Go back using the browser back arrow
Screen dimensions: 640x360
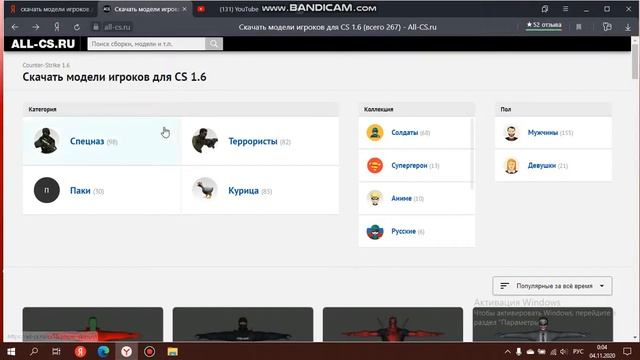tap(15, 27)
